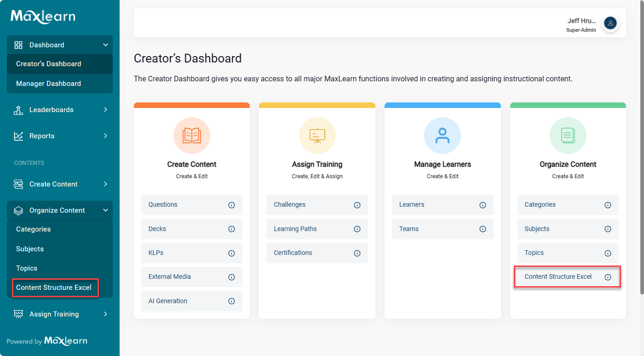Select Categories in sidebar submenu
The image size is (644, 356).
(x=60, y=229)
